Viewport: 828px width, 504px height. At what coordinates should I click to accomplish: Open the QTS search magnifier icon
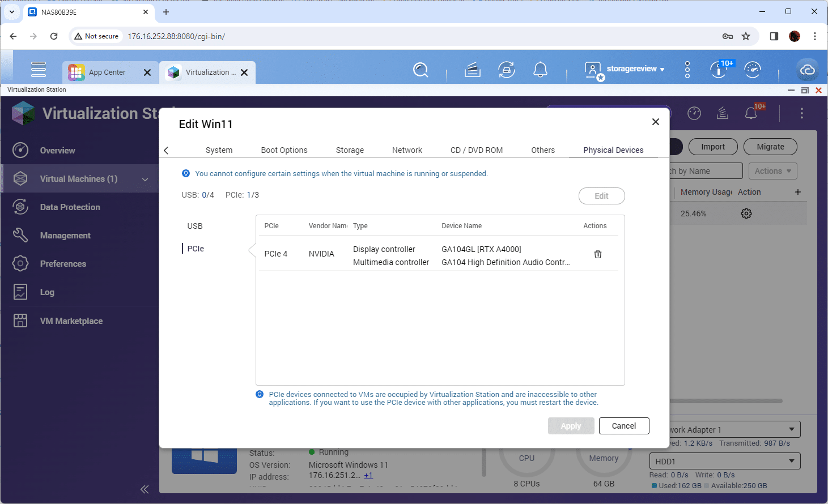421,70
